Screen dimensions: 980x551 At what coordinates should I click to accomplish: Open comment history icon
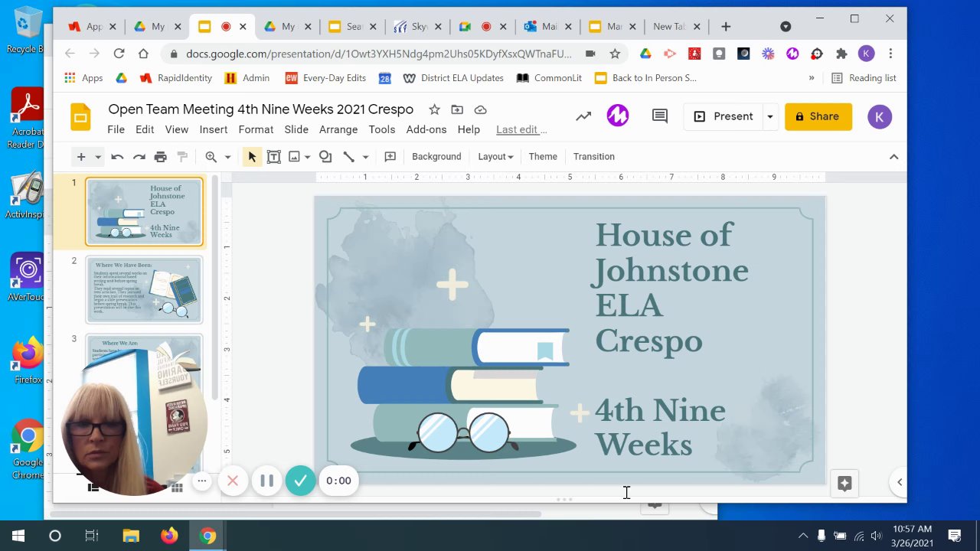pos(659,116)
